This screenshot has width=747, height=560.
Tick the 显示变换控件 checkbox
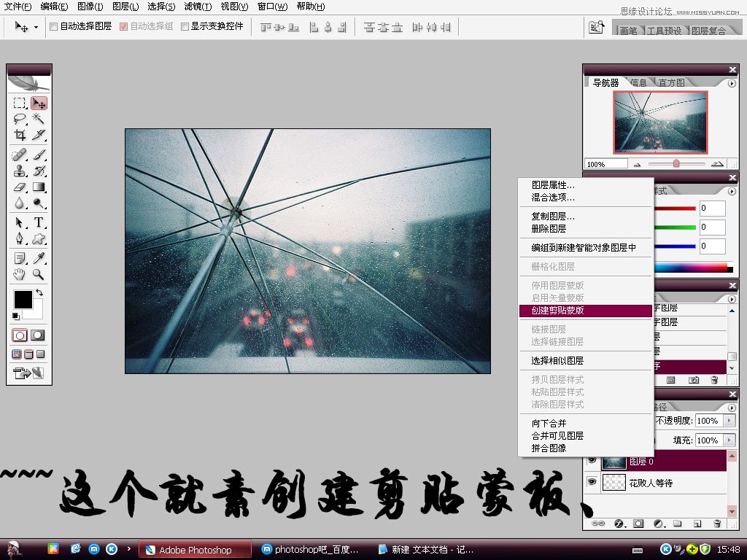tap(185, 27)
